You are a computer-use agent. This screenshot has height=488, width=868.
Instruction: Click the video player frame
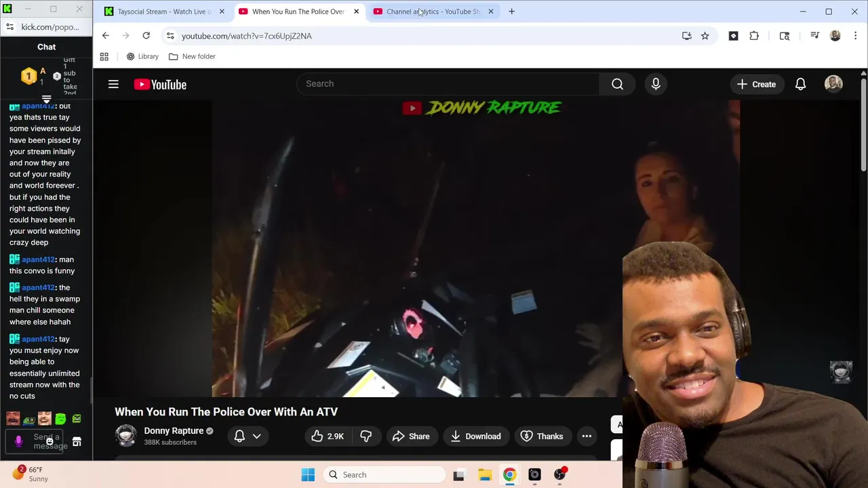(x=476, y=249)
